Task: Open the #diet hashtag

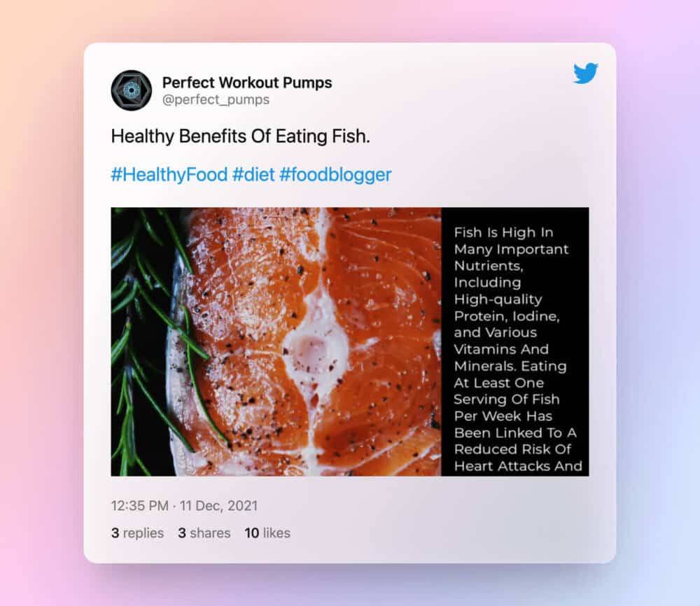Action: click(x=253, y=174)
